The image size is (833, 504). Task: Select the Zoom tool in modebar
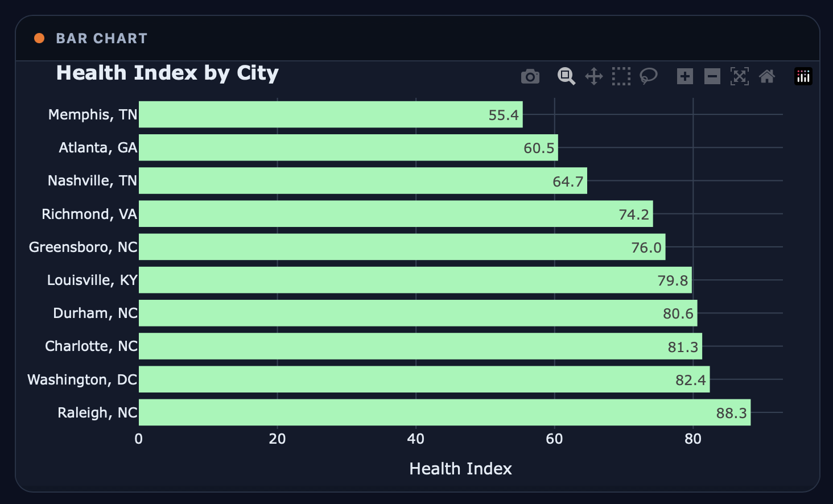(x=566, y=76)
